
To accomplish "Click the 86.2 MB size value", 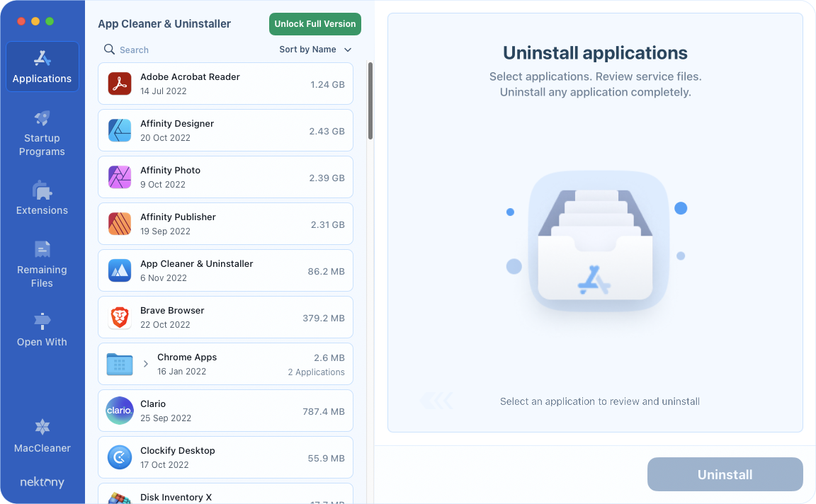I will (327, 272).
